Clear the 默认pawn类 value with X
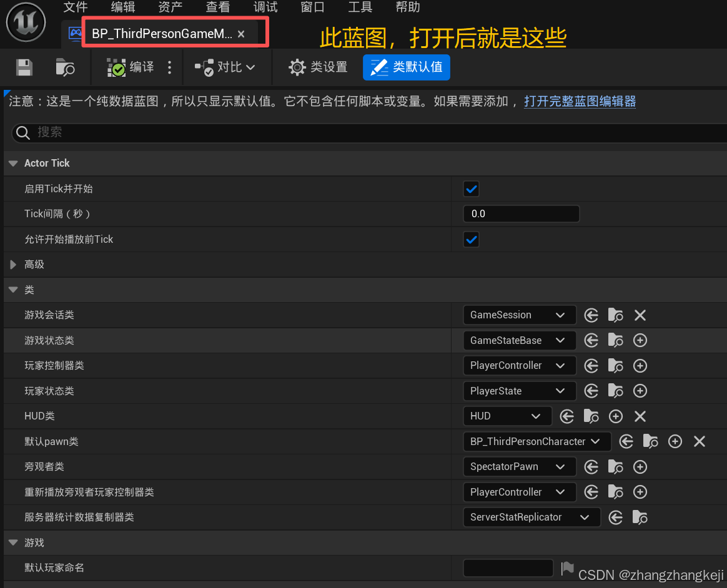Viewport: 727px width, 588px height. pos(699,441)
